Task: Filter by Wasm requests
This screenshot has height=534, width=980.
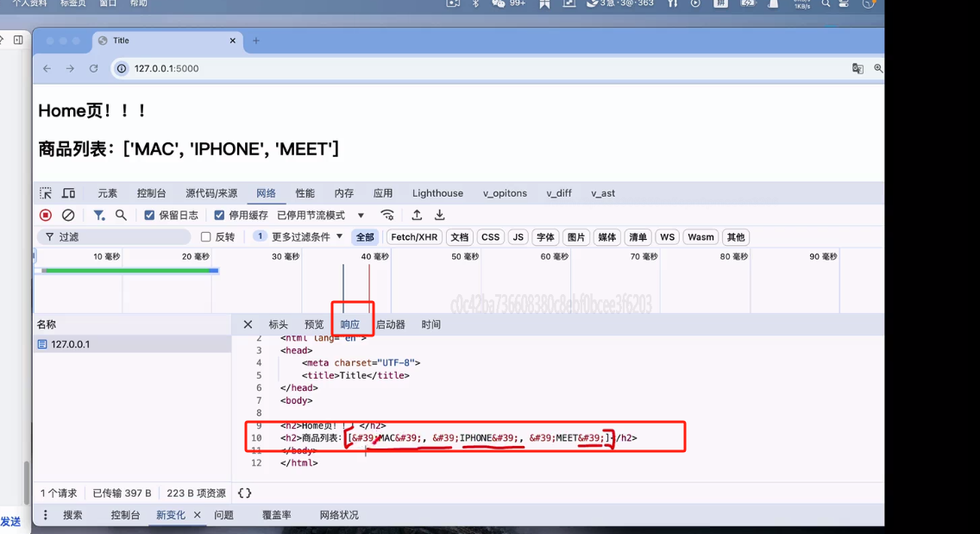Action: (x=700, y=237)
